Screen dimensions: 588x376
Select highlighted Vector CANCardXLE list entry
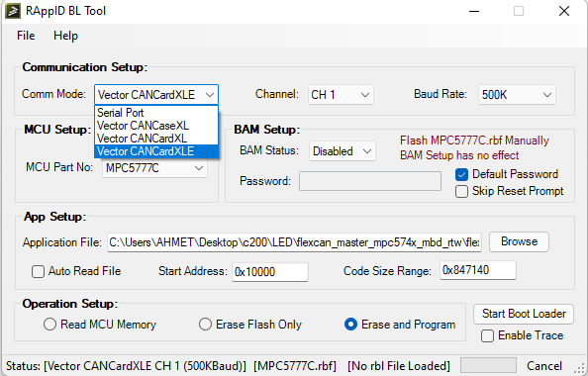(x=156, y=151)
